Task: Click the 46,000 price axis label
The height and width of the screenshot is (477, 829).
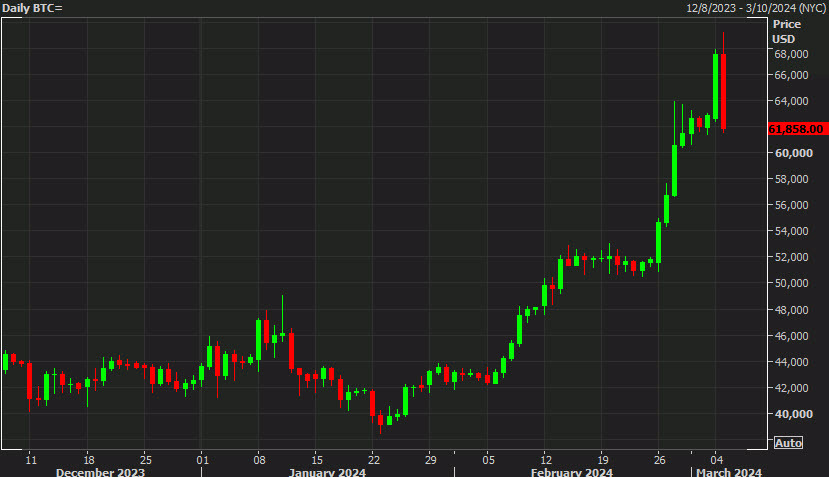Action: [x=791, y=336]
